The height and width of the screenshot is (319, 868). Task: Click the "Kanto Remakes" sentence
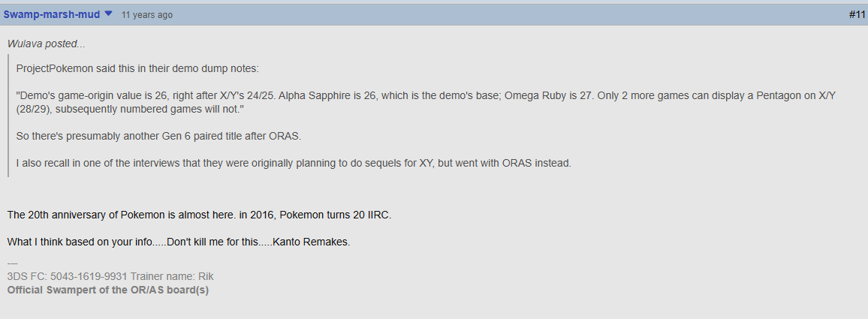(178, 242)
